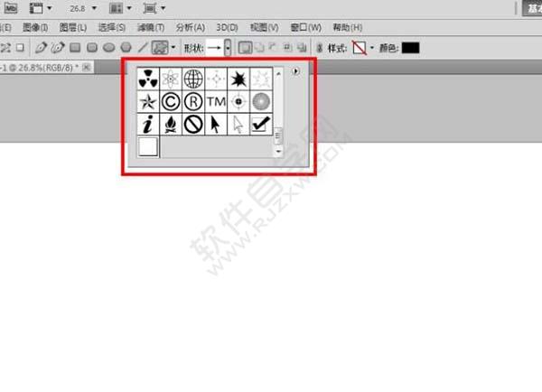Toggle the link chain beside 样式
This screenshot has width=542, height=392.
(x=320, y=48)
